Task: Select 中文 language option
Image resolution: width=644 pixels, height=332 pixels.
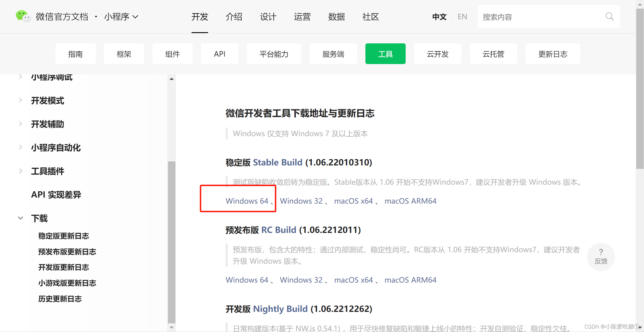Action: tap(439, 17)
